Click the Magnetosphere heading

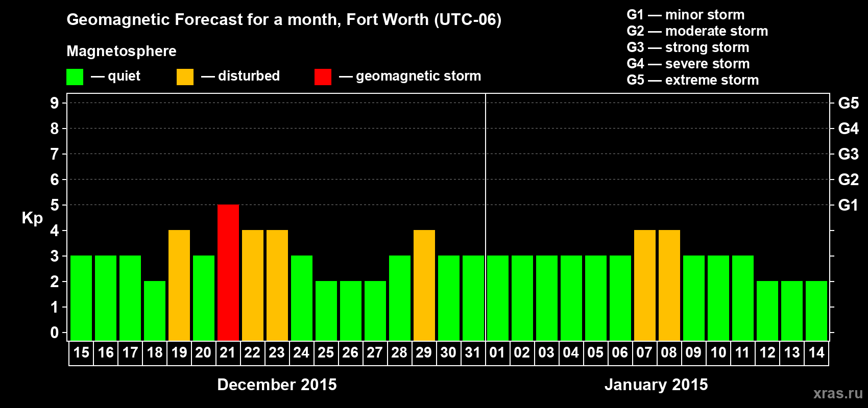[122, 52]
